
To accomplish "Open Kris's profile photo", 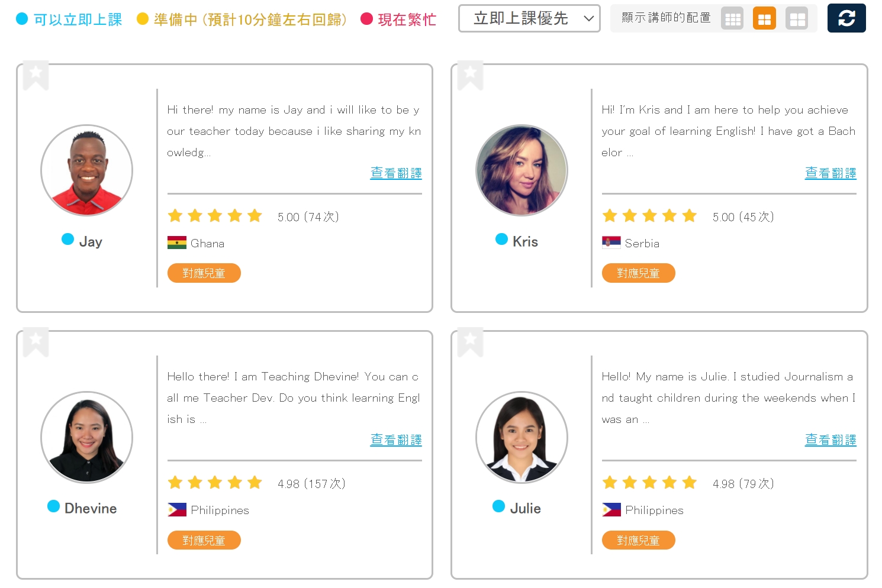I will (522, 170).
